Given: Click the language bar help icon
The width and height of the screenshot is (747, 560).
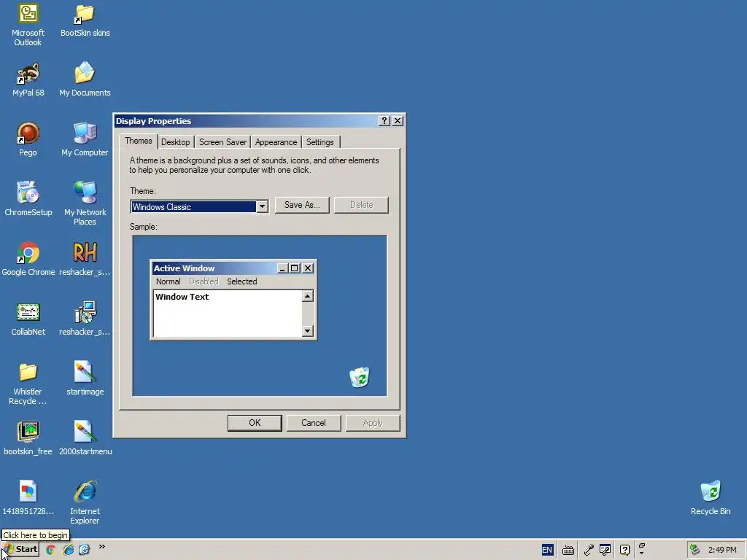Looking at the screenshot, I should tap(624, 550).
